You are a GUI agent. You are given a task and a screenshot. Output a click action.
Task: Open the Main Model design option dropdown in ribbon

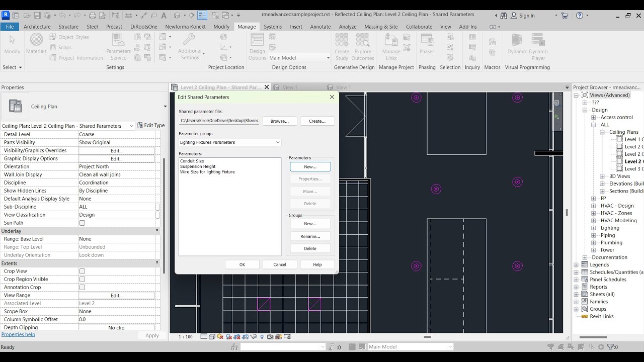click(299, 58)
